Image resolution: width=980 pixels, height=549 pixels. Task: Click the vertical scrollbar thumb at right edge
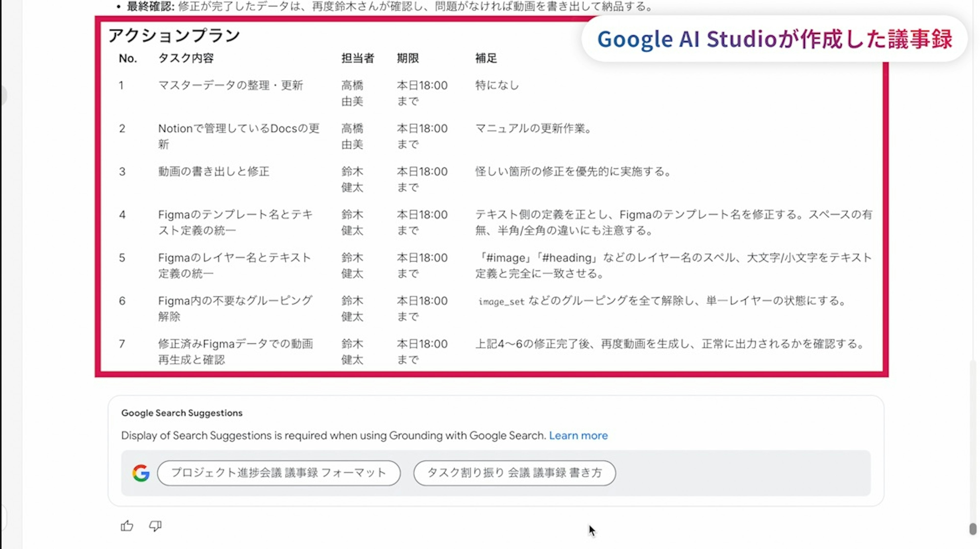click(973, 529)
